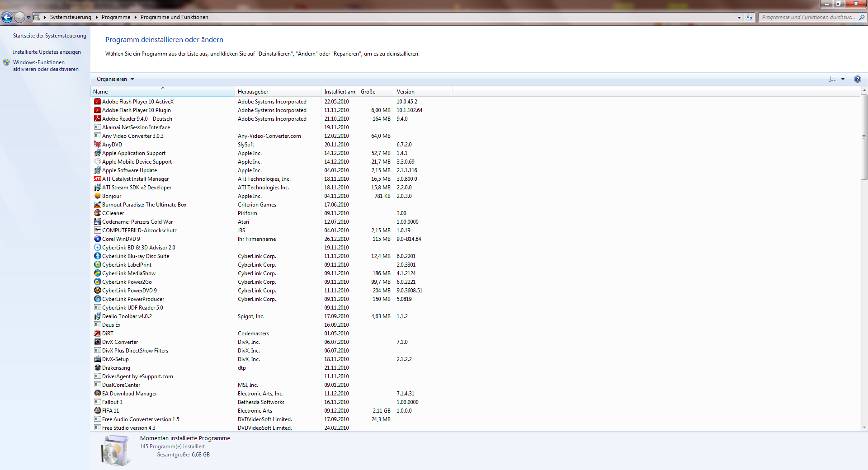Select CyberLink BD & 3D Advisor 2.0
The height and width of the screenshot is (470, 868).
(x=271, y=248)
